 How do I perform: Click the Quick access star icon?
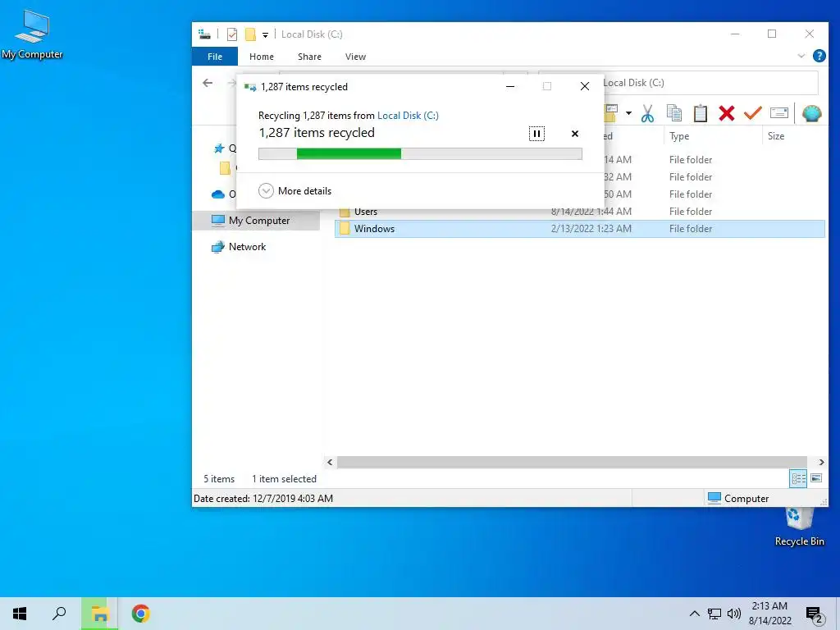[x=218, y=148]
